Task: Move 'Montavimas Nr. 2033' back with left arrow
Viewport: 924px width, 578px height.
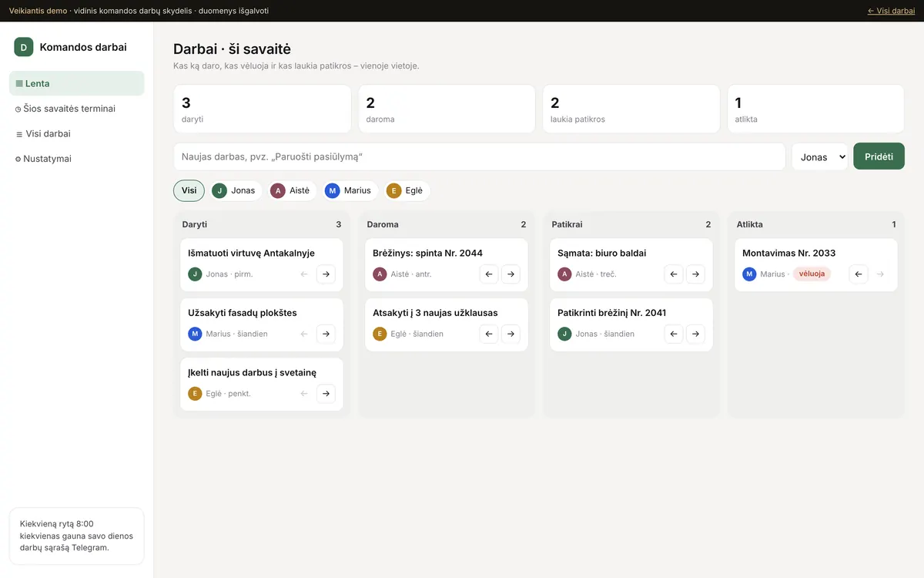Action: [859, 274]
